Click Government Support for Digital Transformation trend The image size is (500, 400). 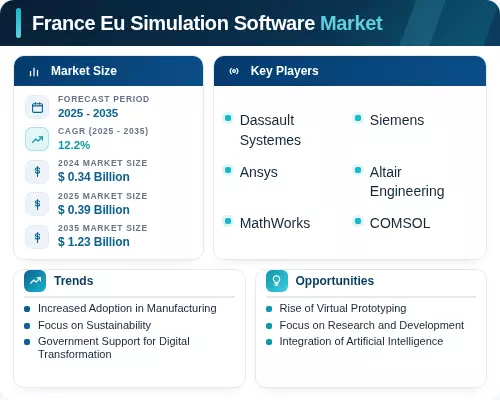[114, 348]
